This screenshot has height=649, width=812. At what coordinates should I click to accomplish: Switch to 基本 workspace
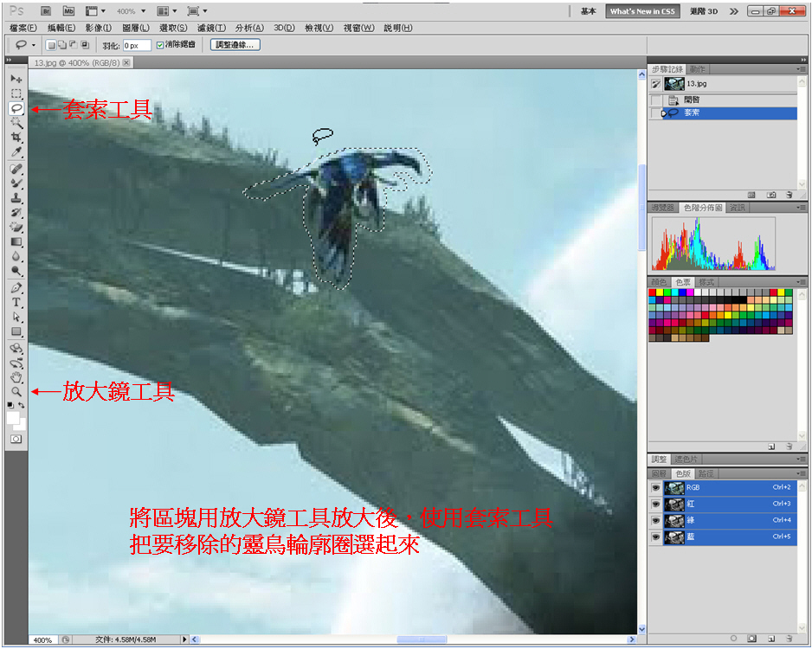tap(588, 11)
